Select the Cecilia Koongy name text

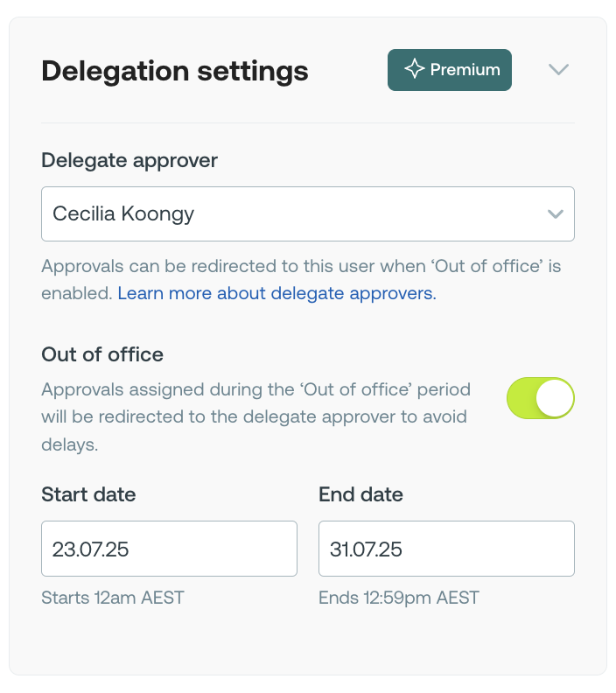123,213
